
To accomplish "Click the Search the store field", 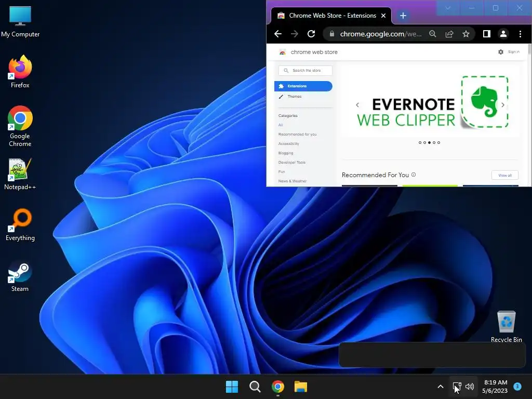I will [x=305, y=70].
